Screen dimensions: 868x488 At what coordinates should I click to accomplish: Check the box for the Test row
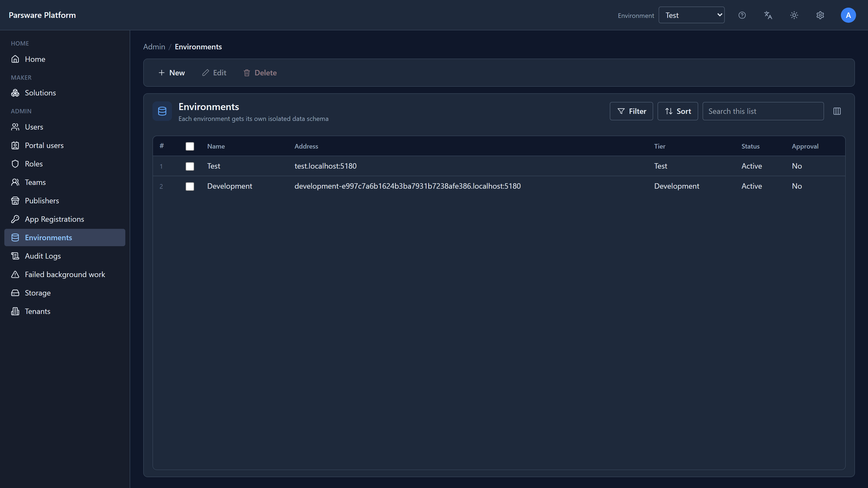coord(190,166)
